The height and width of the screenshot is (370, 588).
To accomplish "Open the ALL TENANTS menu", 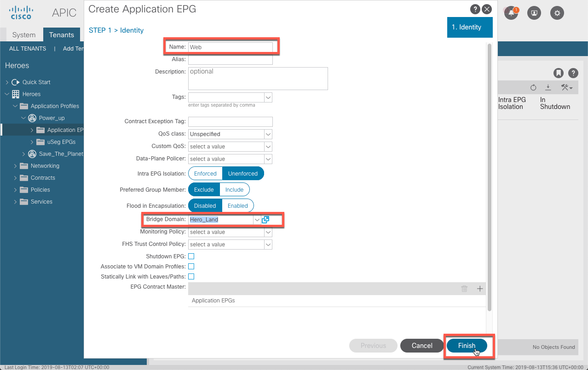I will [27, 48].
